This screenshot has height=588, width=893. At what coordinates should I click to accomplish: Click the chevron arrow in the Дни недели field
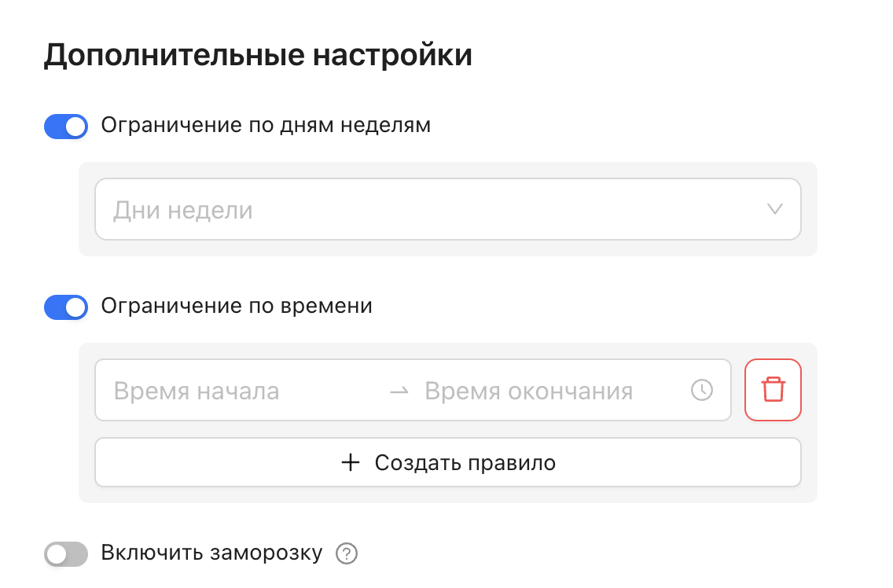pos(774,209)
